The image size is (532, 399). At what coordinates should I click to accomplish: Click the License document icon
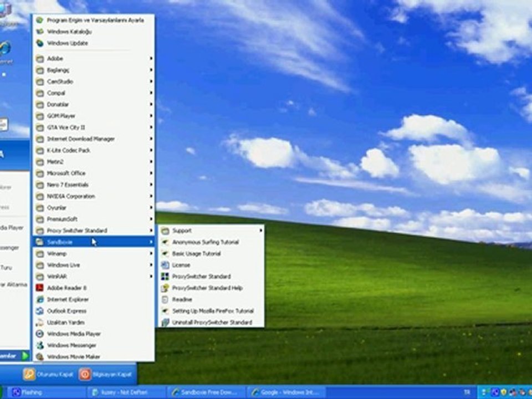click(x=165, y=265)
